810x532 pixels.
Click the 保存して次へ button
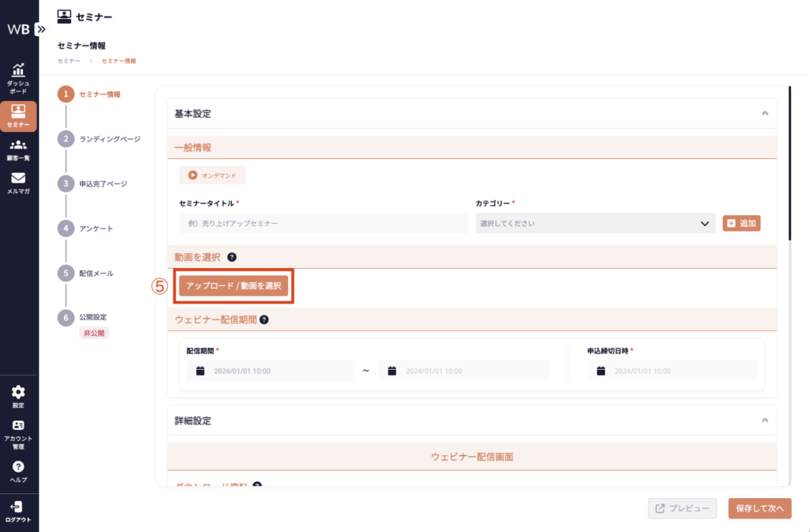coord(759,508)
